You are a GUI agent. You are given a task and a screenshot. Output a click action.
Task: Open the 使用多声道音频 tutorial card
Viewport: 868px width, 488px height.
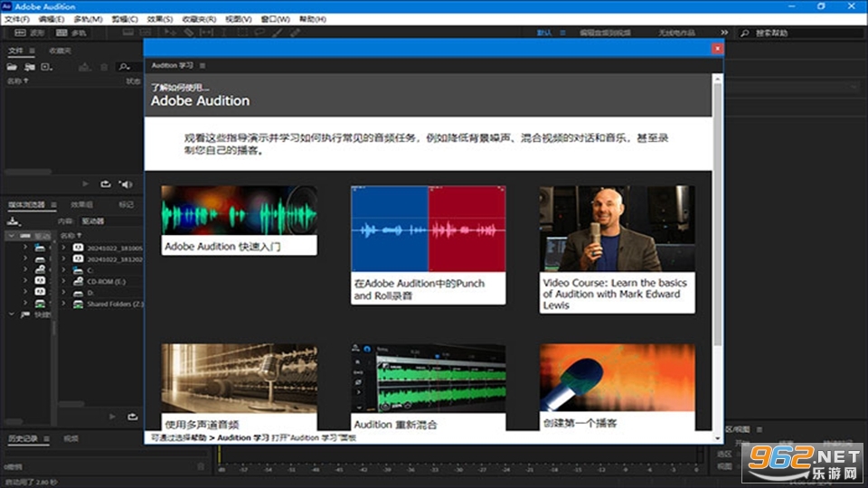click(x=239, y=388)
